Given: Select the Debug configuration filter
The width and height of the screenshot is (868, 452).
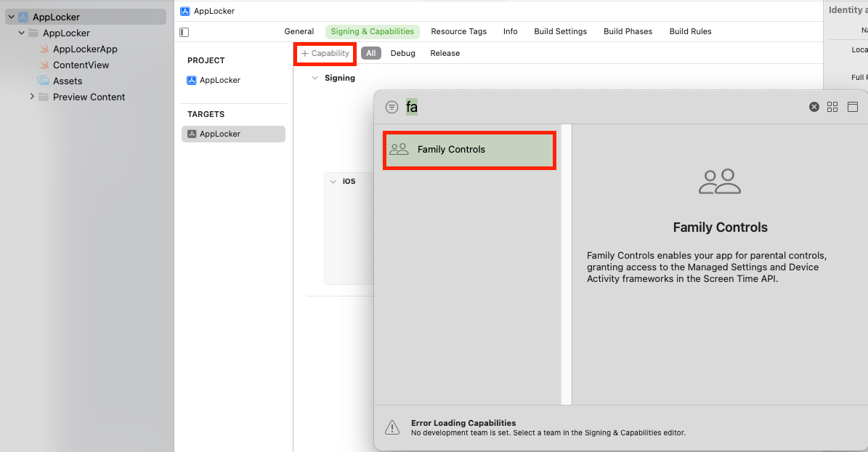Looking at the screenshot, I should tap(402, 53).
